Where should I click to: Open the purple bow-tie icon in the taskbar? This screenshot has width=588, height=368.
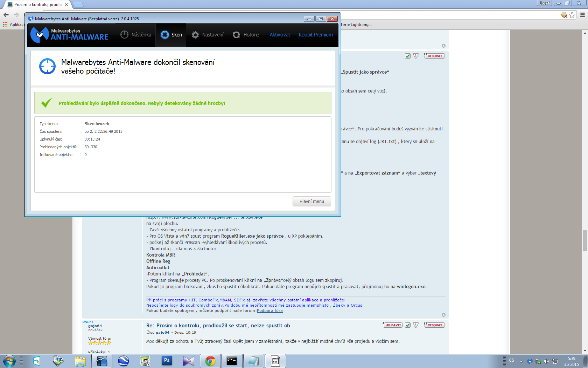[x=189, y=361]
